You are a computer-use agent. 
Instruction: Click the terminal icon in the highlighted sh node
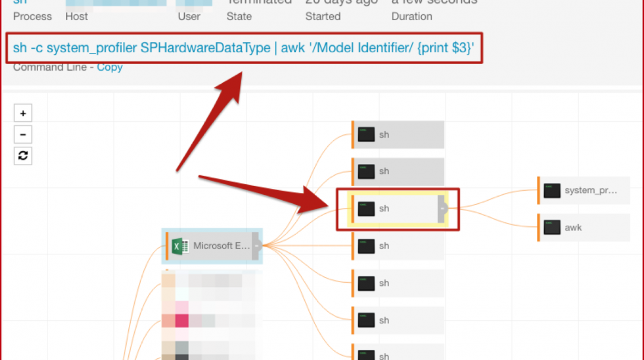pos(367,209)
